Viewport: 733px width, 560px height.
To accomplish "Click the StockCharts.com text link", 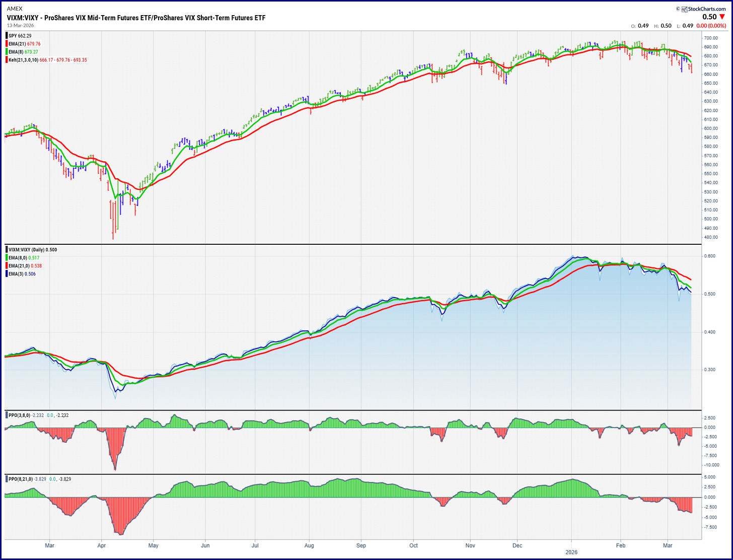I will [707, 9].
